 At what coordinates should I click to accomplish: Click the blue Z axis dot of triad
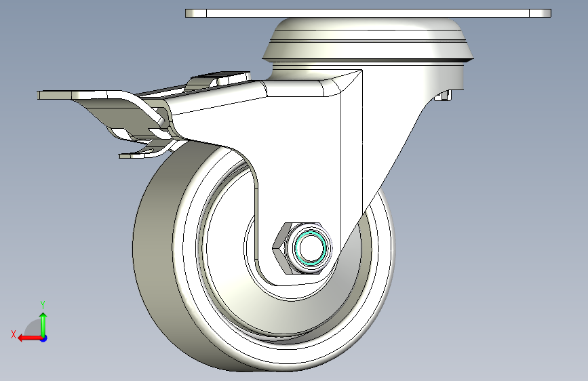coord(44,338)
